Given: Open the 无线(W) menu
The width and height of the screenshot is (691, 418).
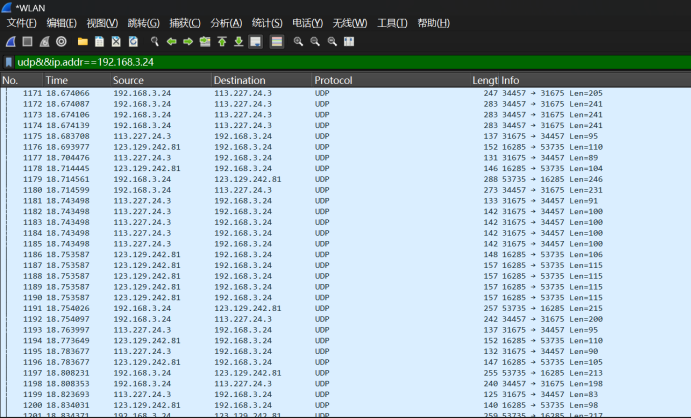Looking at the screenshot, I should tap(349, 23).
